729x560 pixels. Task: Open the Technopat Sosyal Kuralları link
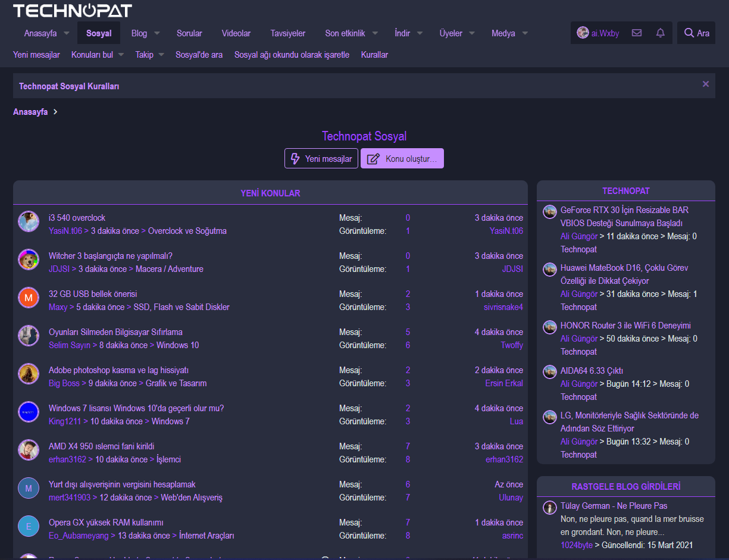69,86
